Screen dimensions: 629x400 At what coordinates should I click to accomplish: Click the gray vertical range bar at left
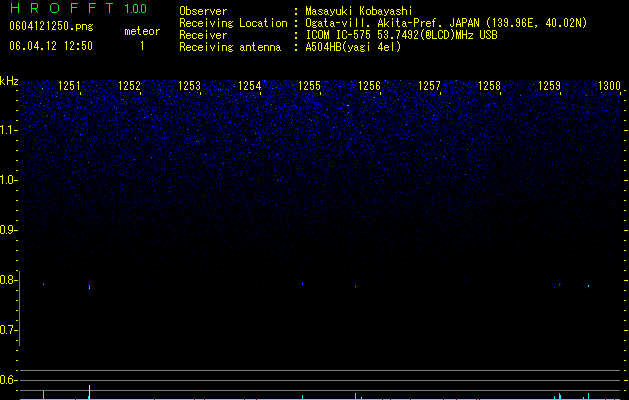click(x=20, y=308)
